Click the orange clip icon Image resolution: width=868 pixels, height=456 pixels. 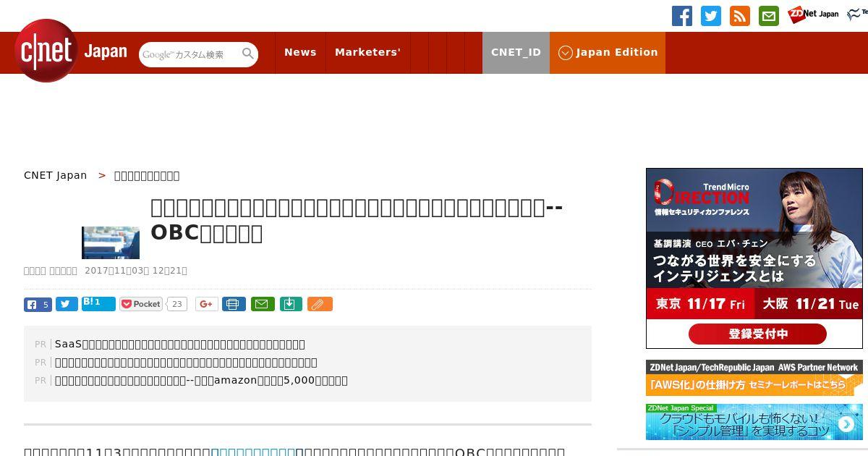pos(320,304)
